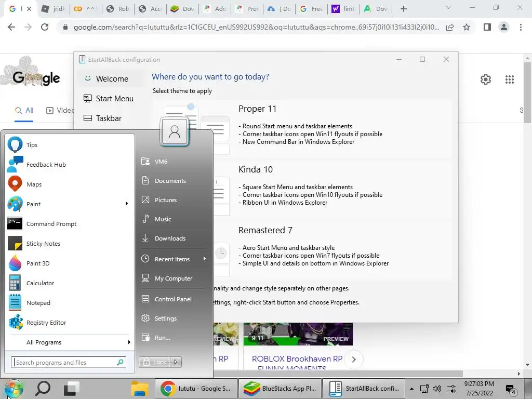Expand All Programs list
This screenshot has height=399, width=532.
click(x=70, y=342)
